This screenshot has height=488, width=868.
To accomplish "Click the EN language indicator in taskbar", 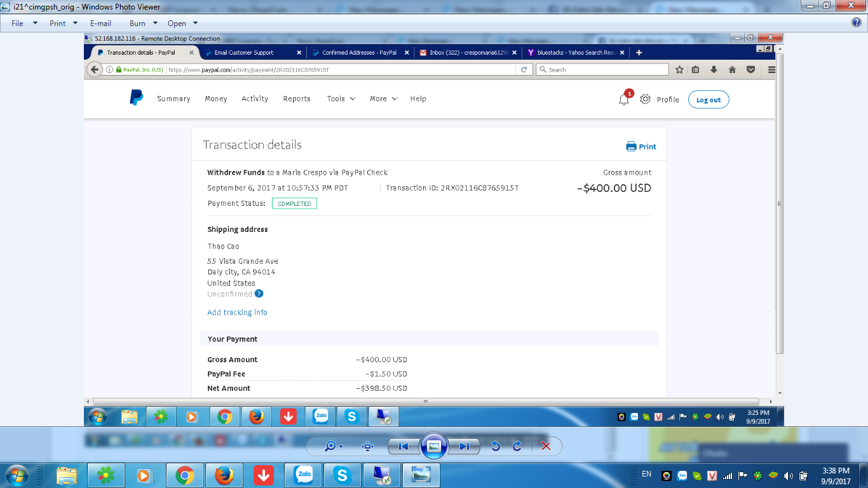I will (x=647, y=474).
